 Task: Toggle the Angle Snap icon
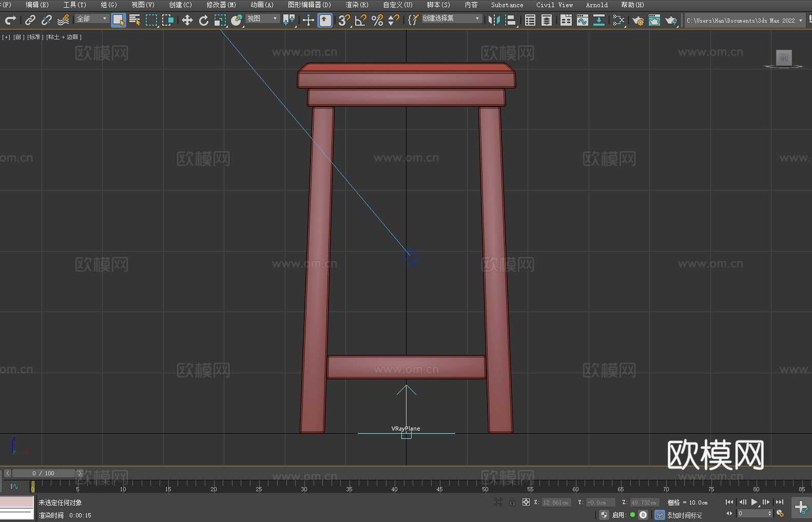click(x=361, y=20)
